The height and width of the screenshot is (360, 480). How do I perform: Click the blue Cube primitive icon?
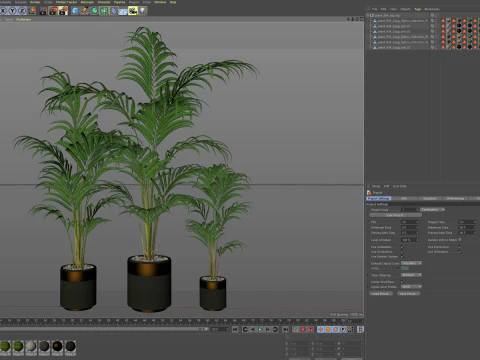click(75, 11)
